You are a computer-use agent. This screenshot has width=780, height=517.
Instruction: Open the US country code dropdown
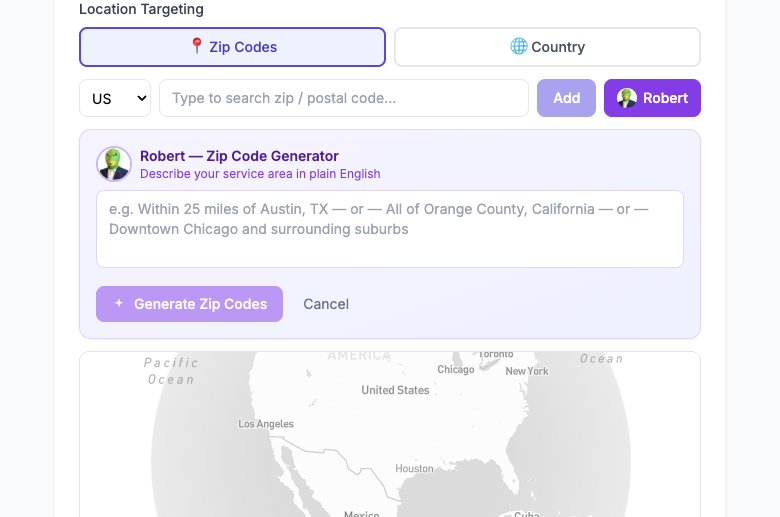pyautogui.click(x=114, y=98)
